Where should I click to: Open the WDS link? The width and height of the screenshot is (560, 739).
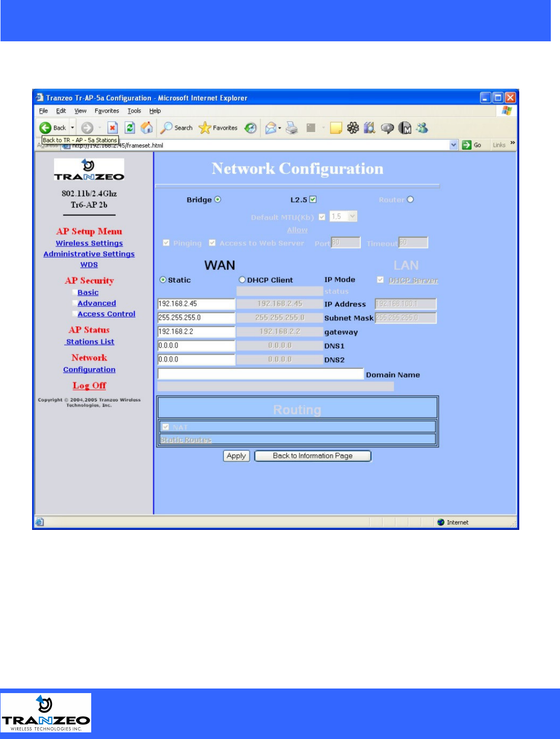[x=89, y=265]
